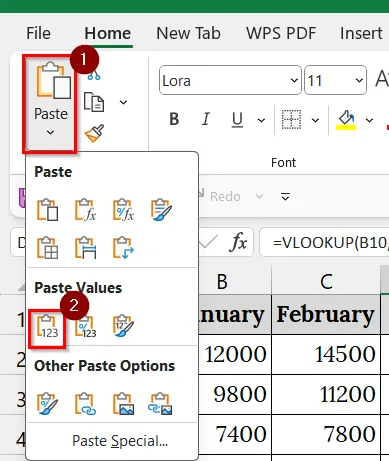Select cell containing 12000

235,354
